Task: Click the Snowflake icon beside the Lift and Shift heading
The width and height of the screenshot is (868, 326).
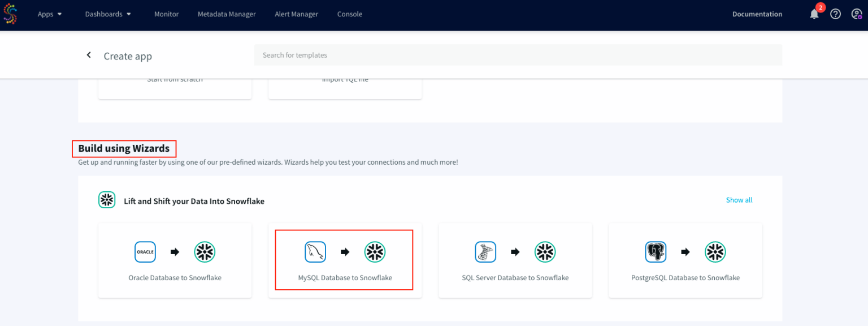Action: coord(107,200)
